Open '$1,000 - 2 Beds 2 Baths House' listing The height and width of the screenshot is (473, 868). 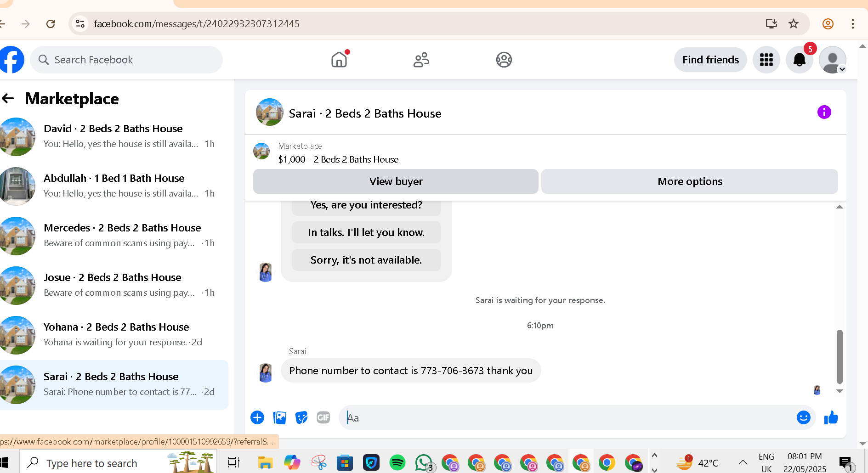click(x=338, y=159)
